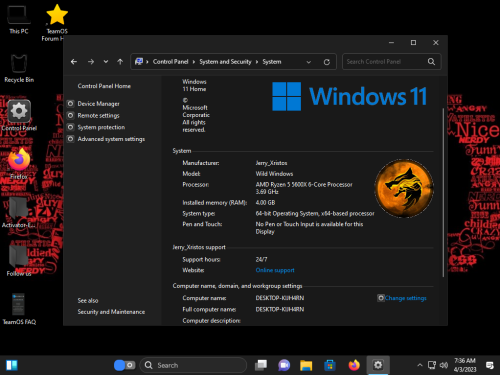Click the search magnifier icon

coord(431,62)
